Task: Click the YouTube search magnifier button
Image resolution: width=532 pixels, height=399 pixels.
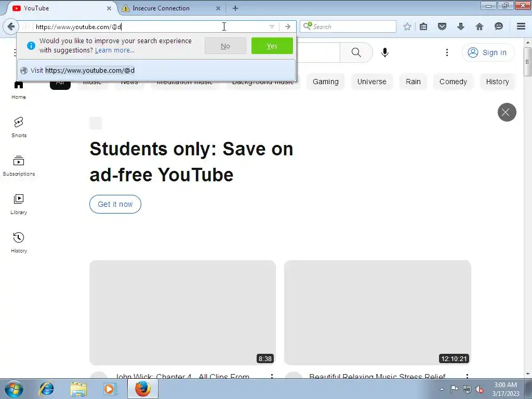Action: pyautogui.click(x=356, y=52)
